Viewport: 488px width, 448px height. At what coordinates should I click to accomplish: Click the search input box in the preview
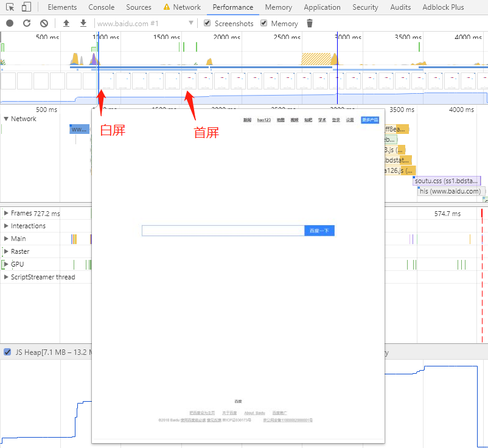point(223,231)
